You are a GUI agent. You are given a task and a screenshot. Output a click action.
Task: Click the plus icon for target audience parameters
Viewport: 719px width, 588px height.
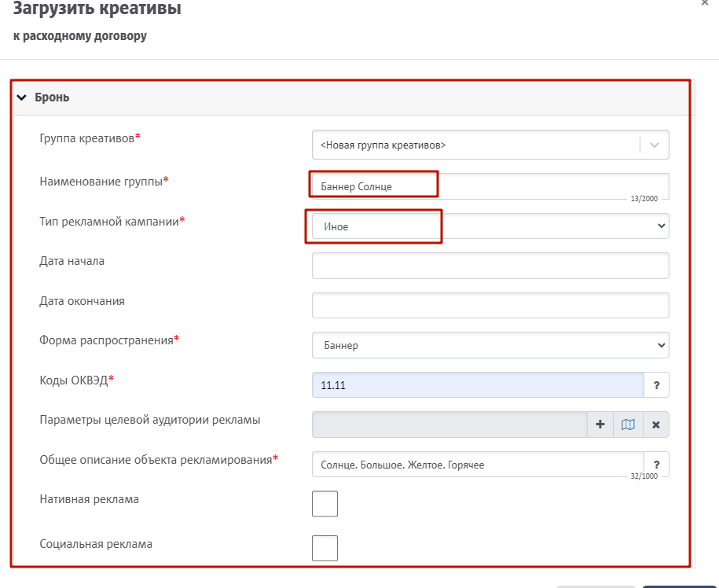tap(600, 424)
